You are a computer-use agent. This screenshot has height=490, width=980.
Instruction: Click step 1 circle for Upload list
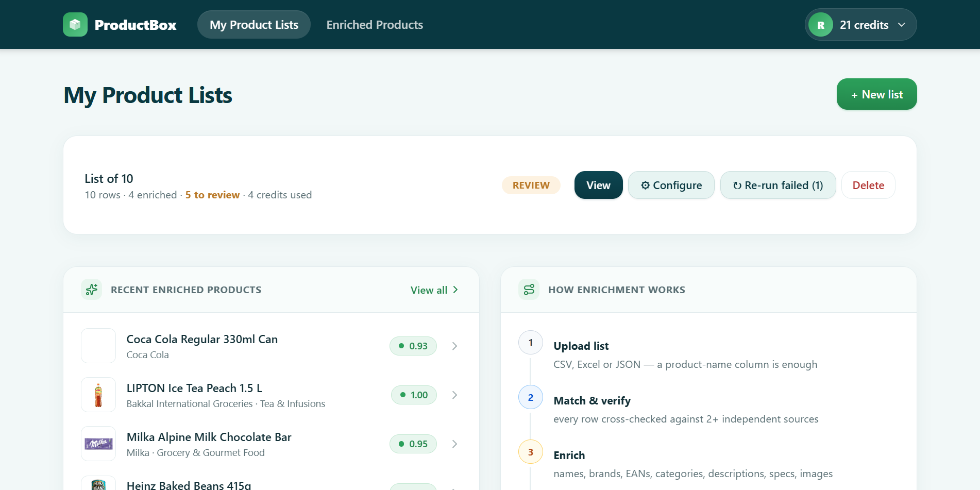coord(531,343)
